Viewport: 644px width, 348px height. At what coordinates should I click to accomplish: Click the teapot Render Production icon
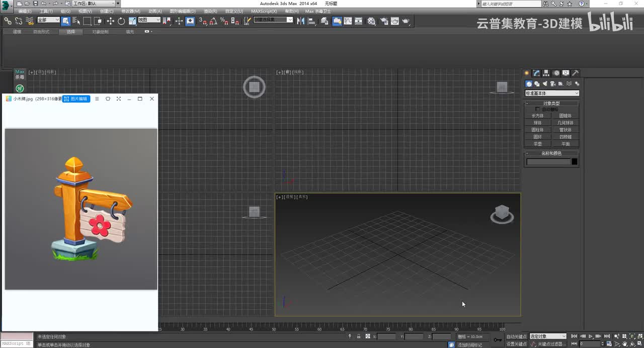click(406, 21)
